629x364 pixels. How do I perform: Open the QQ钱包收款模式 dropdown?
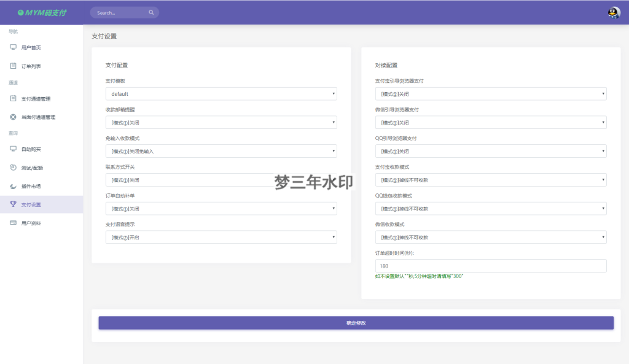pos(491,209)
